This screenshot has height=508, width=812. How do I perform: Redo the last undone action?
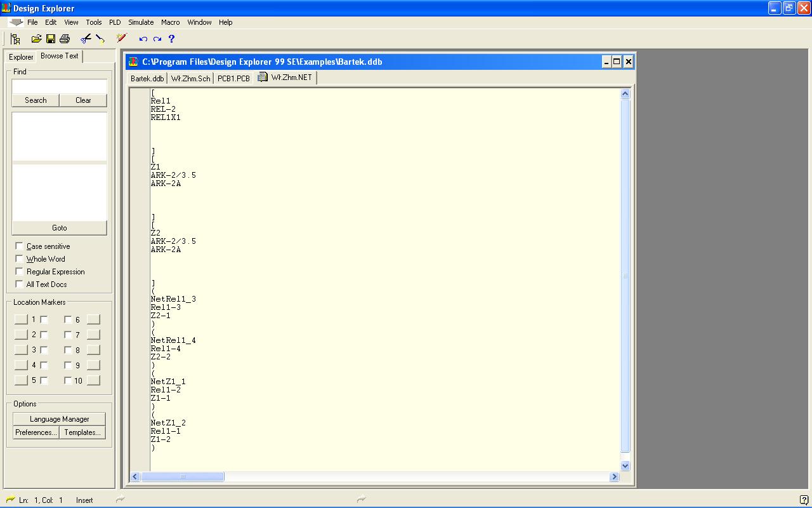tap(157, 39)
